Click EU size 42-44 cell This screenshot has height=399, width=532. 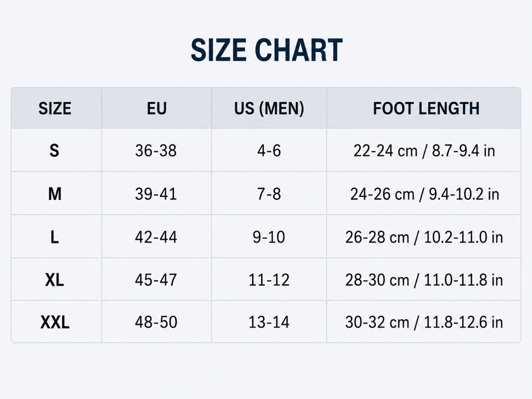click(156, 237)
